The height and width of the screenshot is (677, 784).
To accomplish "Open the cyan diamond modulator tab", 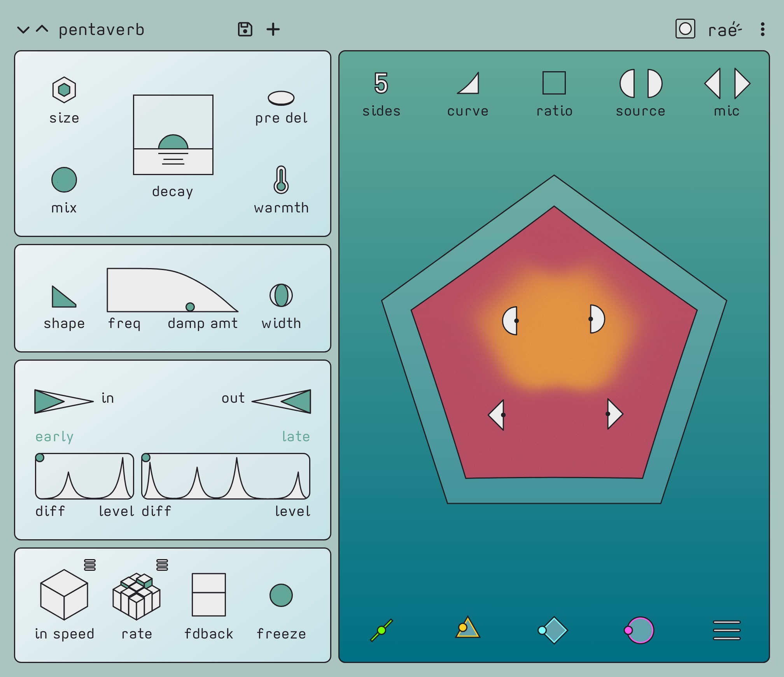I will 553,630.
